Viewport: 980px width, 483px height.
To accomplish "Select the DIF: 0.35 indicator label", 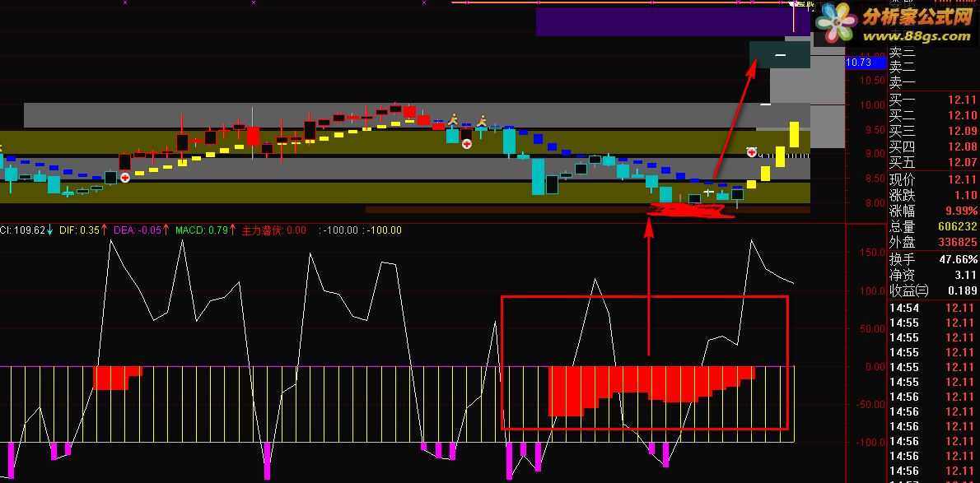I will [x=83, y=230].
